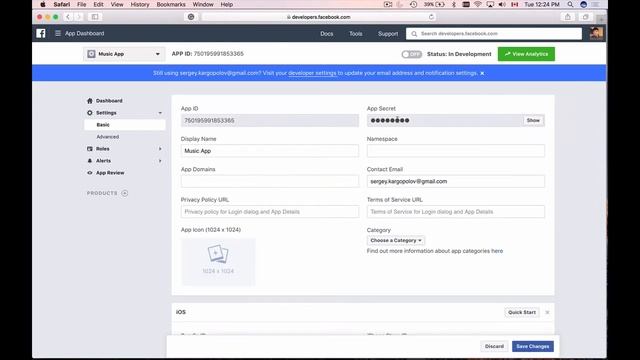Click the Discard button
The width and height of the screenshot is (640, 360).
point(494,347)
